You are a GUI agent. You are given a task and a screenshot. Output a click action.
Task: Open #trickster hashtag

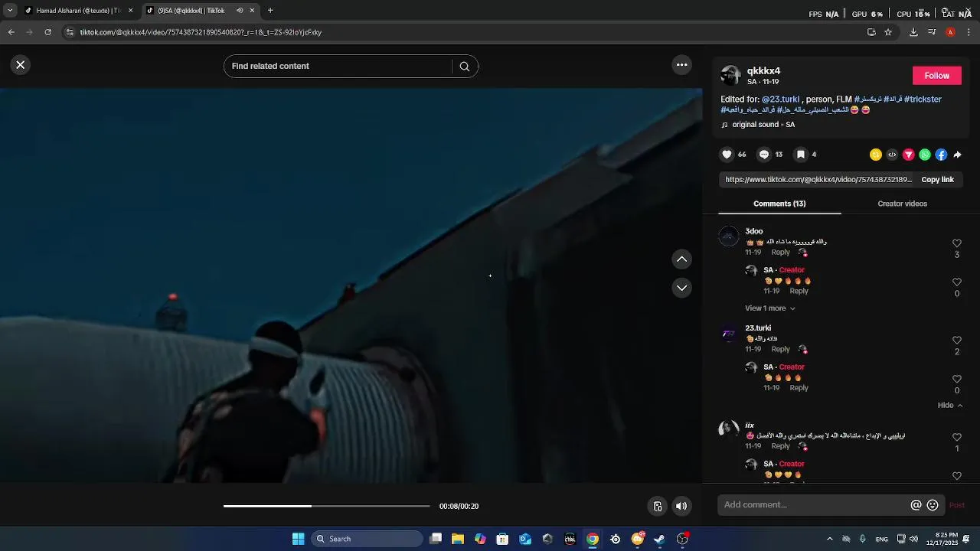[x=923, y=99]
